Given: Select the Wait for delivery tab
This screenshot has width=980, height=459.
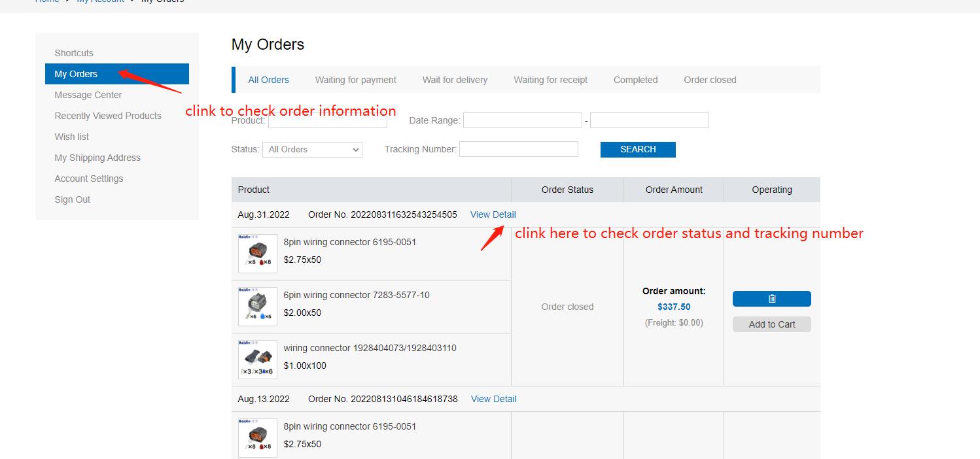Looking at the screenshot, I should pyautogui.click(x=455, y=80).
